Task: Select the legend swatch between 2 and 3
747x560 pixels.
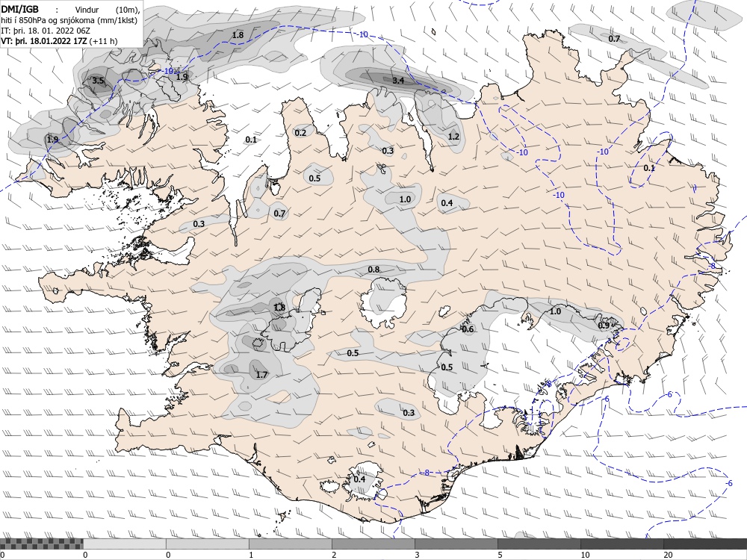Action: pos(373,544)
